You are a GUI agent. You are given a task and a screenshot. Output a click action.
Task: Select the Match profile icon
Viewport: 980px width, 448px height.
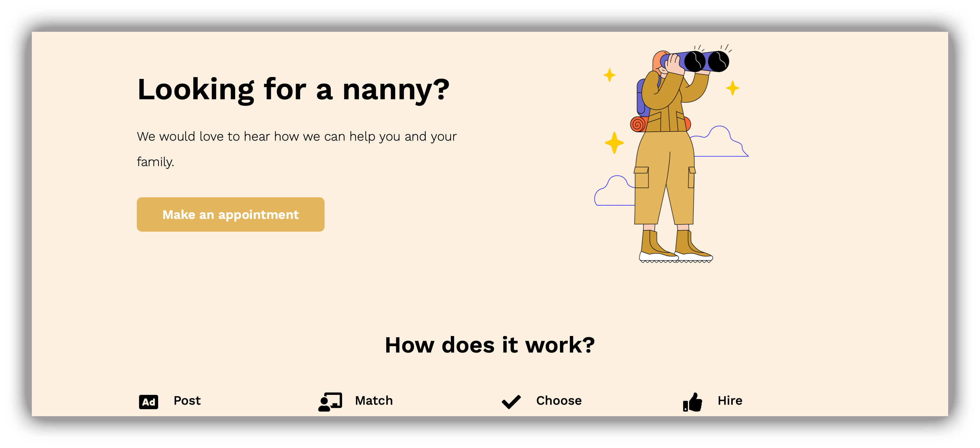click(329, 401)
